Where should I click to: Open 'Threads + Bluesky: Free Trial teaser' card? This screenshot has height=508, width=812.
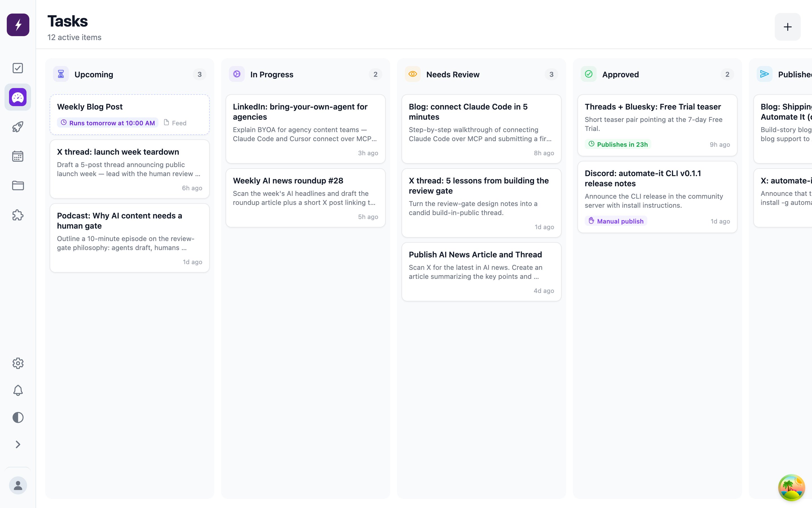(x=657, y=125)
